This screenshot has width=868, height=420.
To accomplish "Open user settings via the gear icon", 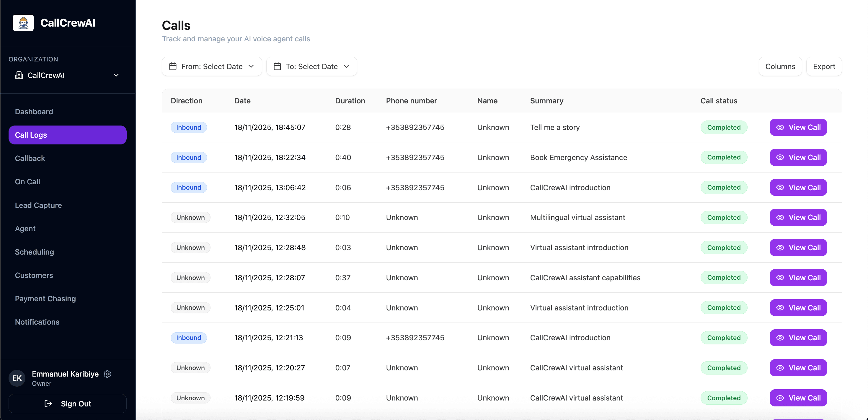I will coord(107,374).
